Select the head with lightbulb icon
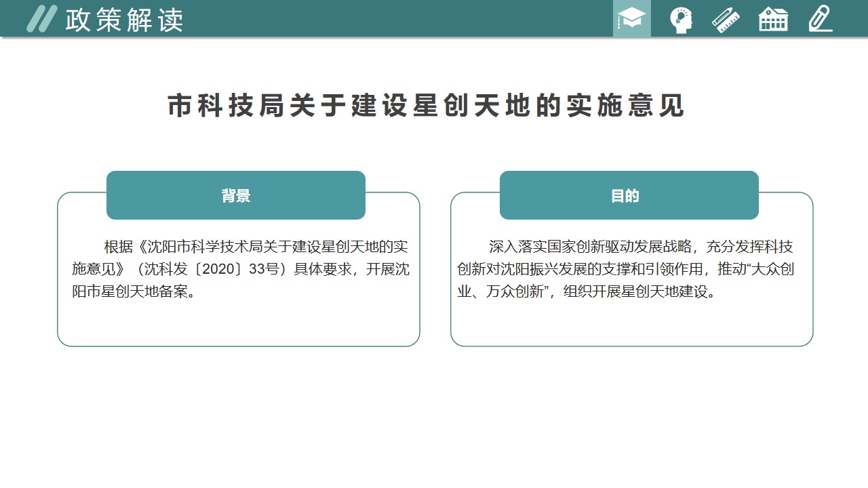This screenshot has width=868, height=488. tap(680, 19)
